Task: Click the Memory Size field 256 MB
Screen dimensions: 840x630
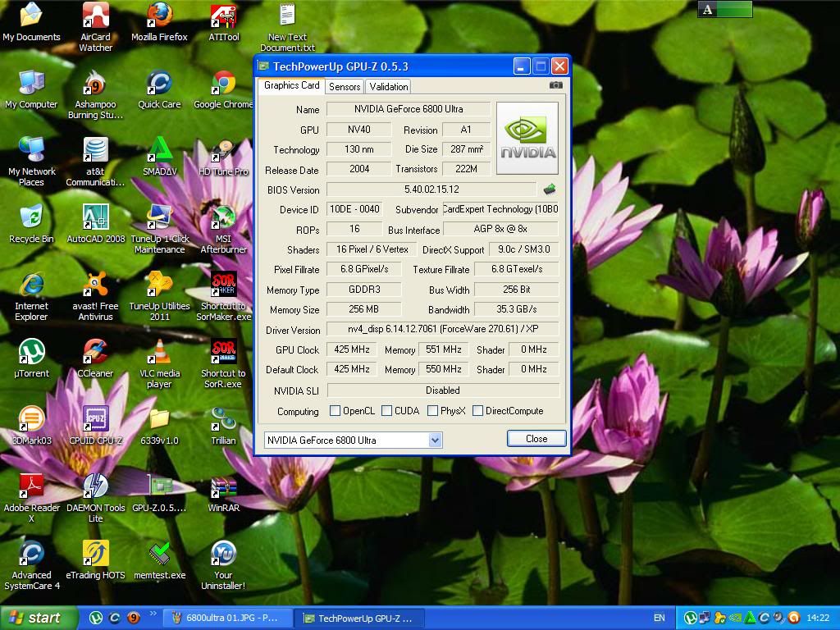Action: click(363, 309)
